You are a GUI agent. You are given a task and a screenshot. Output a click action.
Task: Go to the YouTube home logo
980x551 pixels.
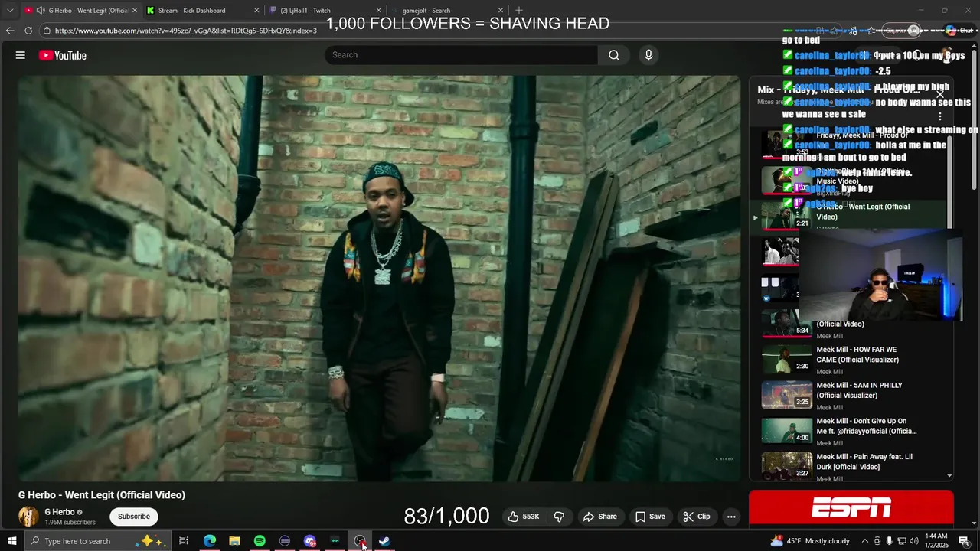tap(63, 55)
